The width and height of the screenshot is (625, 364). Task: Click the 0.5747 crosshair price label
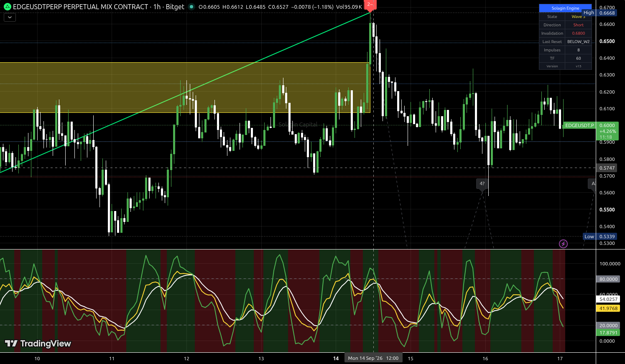coord(607,168)
